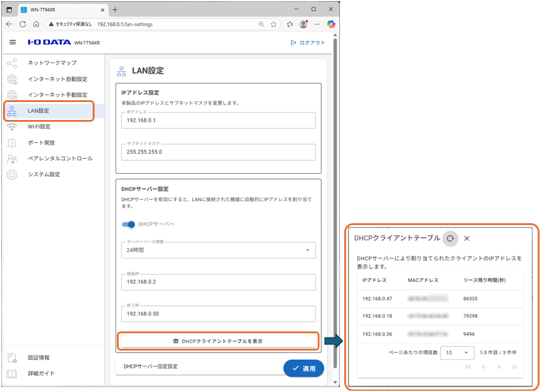Expand the DHCPサーバー固定設定 section
The width and height of the screenshot is (542, 392).
(x=198, y=367)
